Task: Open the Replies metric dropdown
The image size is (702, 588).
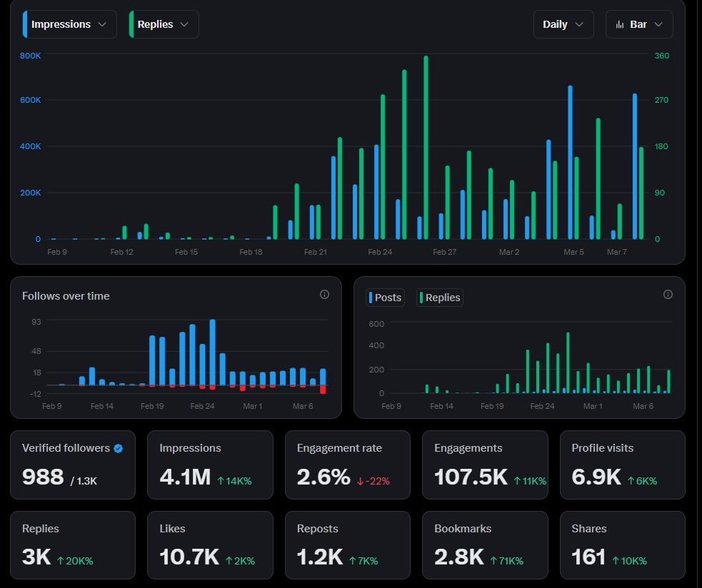Action: click(164, 24)
